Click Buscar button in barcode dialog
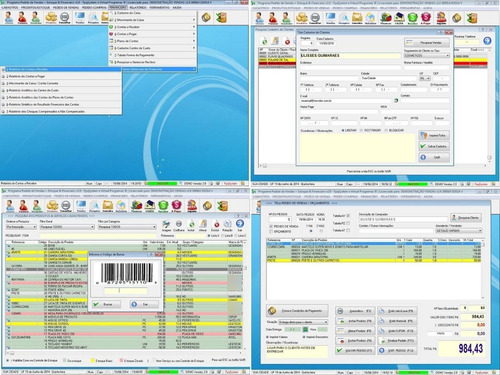500x375 pixels. (x=107, y=304)
